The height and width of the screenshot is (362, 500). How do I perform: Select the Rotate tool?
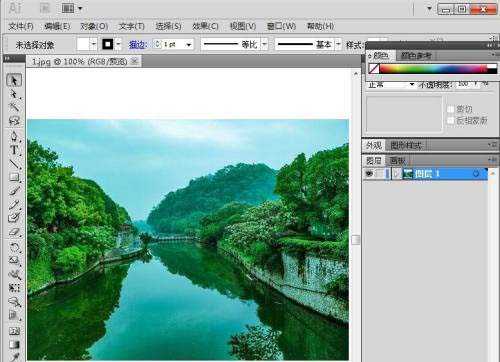point(14,247)
